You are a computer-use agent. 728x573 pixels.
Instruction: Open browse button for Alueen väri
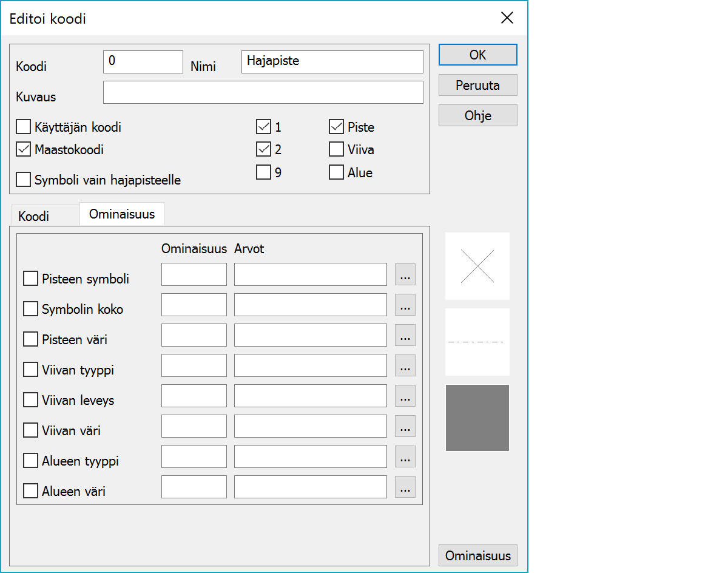pos(405,487)
